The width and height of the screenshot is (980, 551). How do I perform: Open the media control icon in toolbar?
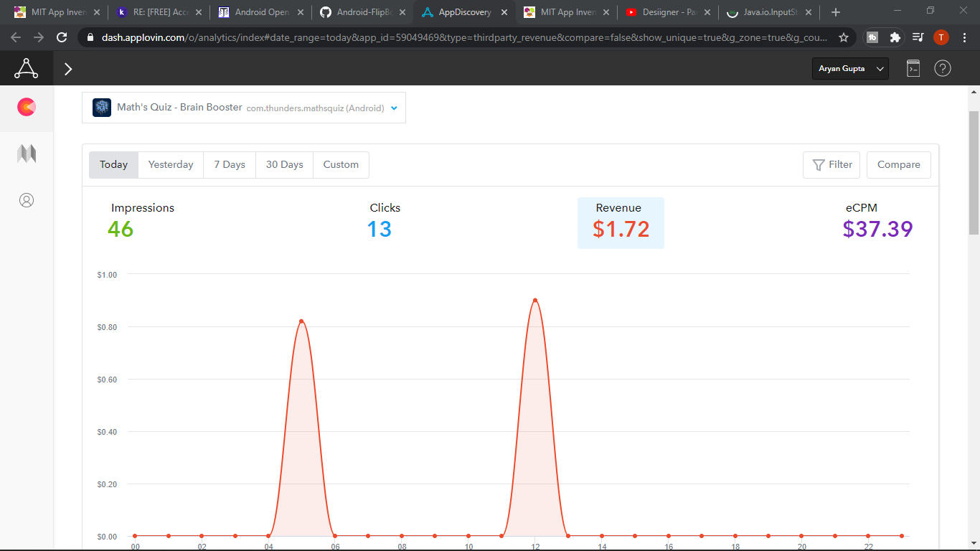918,37
